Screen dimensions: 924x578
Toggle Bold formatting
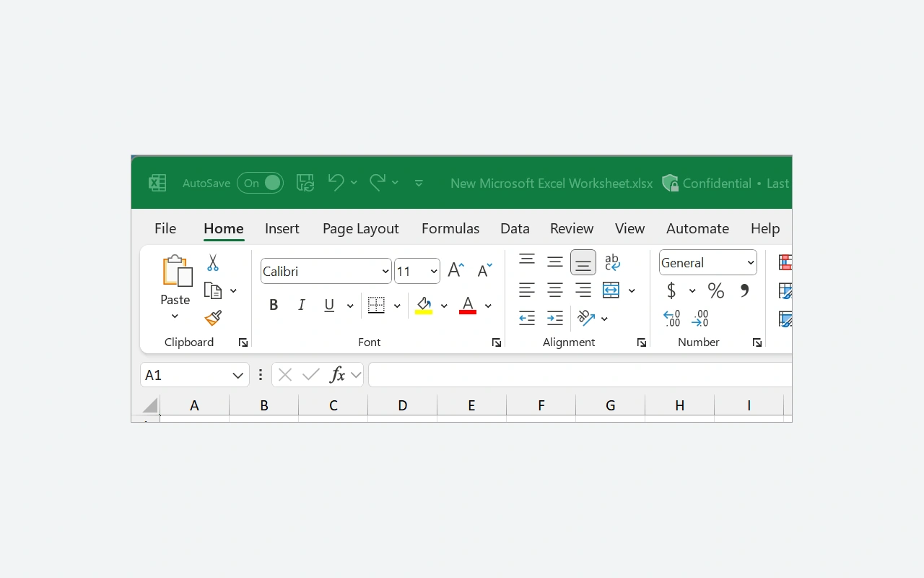click(274, 306)
